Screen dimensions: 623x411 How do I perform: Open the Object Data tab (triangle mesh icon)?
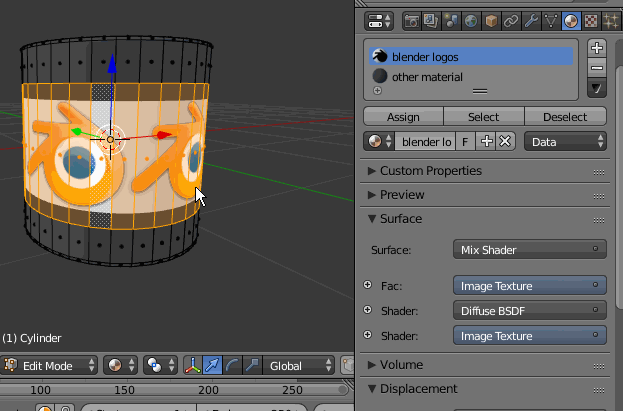click(551, 21)
